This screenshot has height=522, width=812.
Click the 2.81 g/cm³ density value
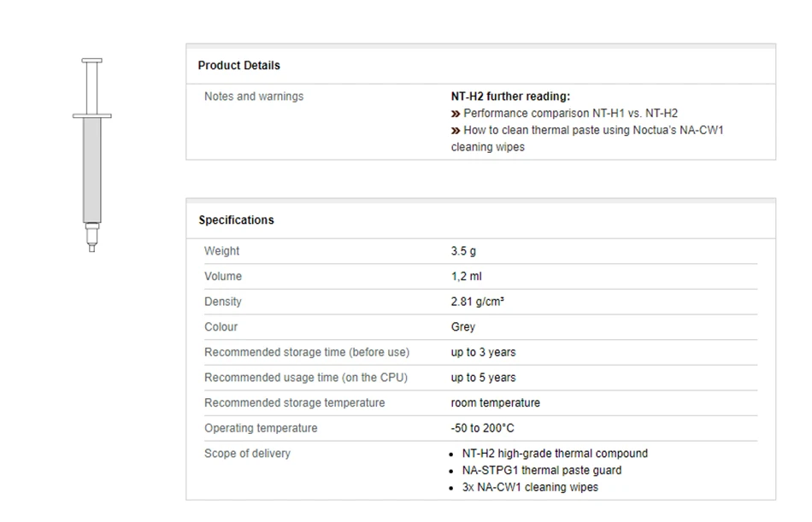point(477,302)
